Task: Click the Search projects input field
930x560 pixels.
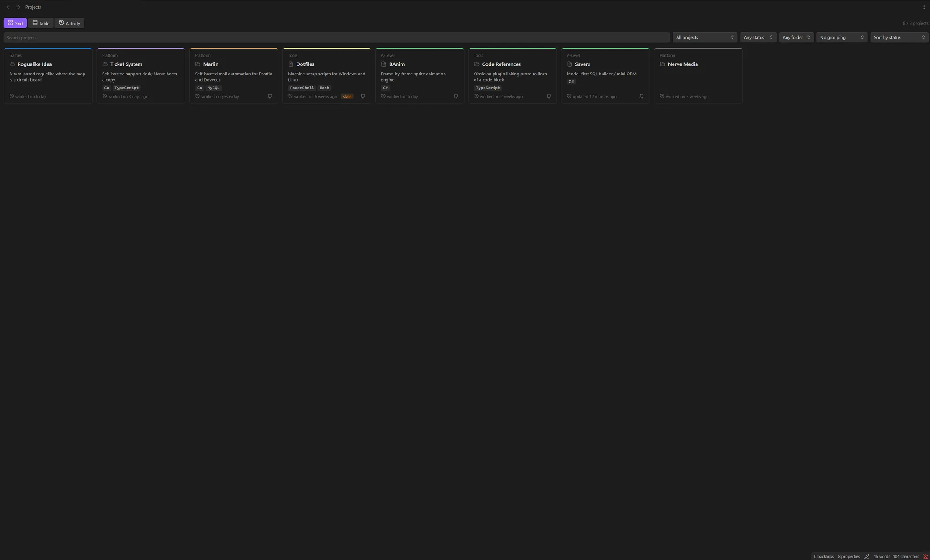Action: (x=336, y=37)
